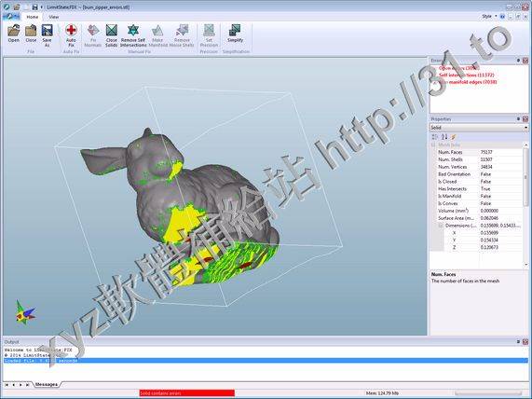Image resolution: width=532 pixels, height=399 pixels.
Task: Select the highlighted Loaded file output line
Action: coord(266,361)
